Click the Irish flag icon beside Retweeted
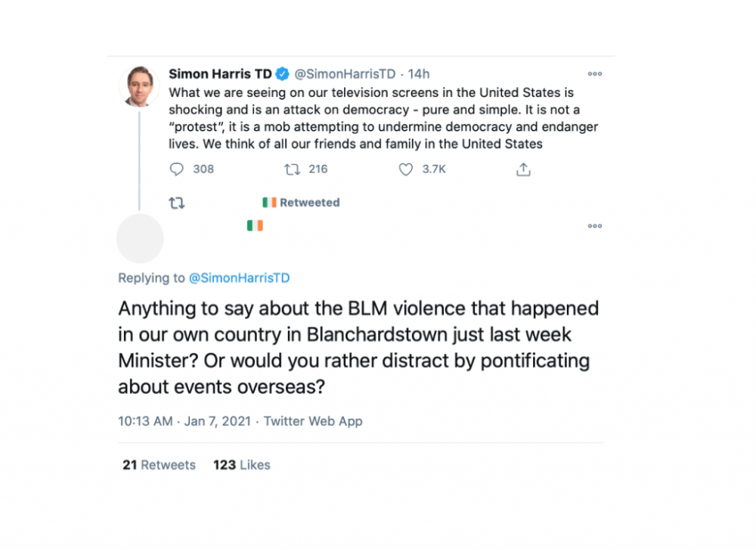The height and width of the screenshot is (549, 756). 269,203
